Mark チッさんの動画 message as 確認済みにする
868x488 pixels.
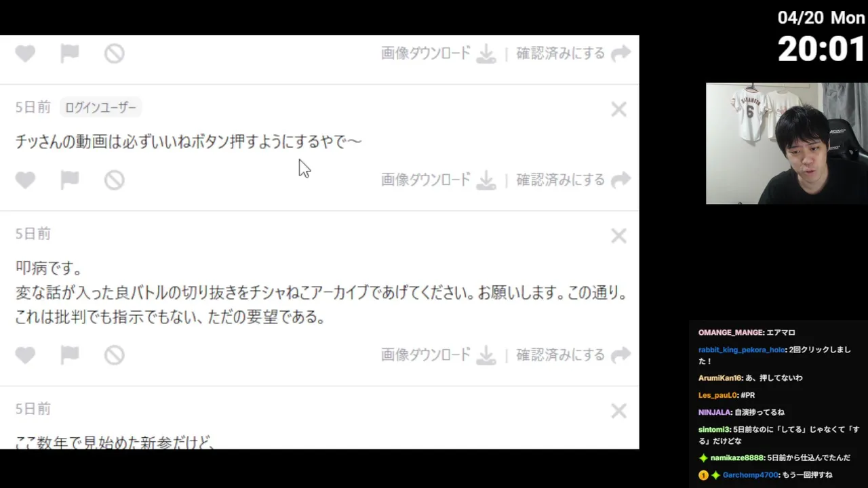pyautogui.click(x=574, y=180)
